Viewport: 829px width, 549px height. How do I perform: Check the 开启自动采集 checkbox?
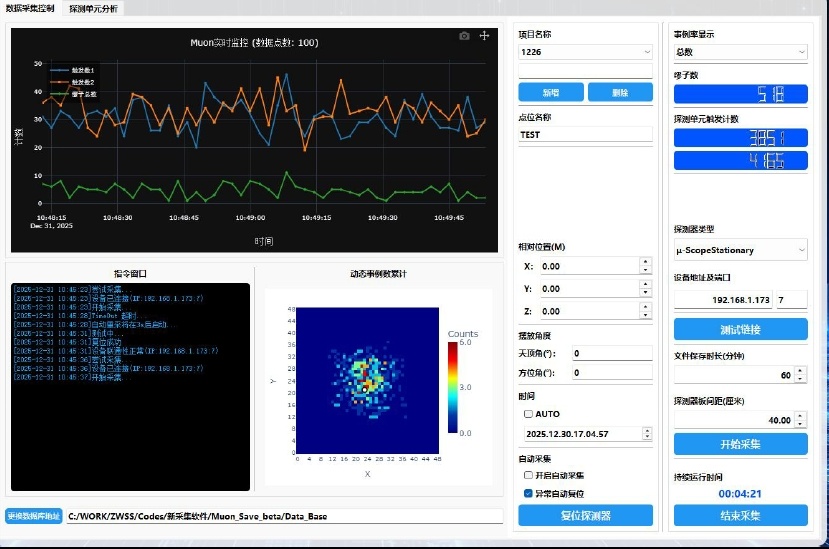[x=529, y=475]
